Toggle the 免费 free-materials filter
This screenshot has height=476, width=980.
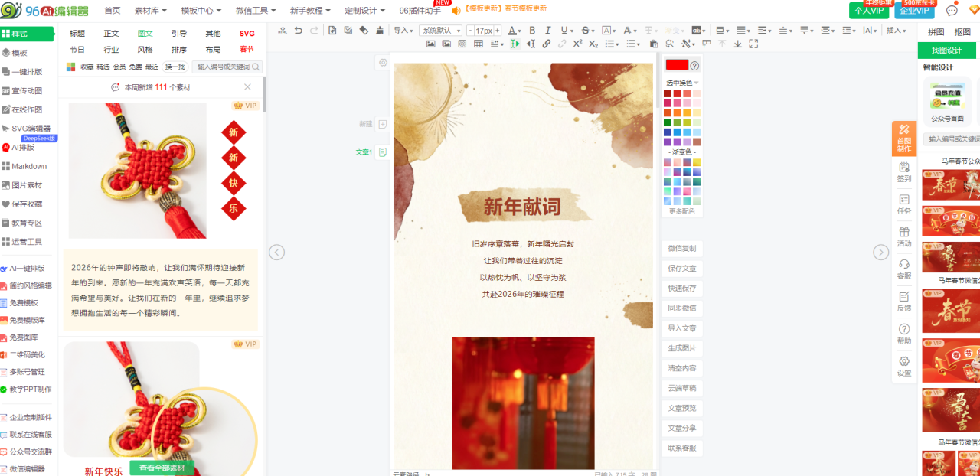click(136, 67)
